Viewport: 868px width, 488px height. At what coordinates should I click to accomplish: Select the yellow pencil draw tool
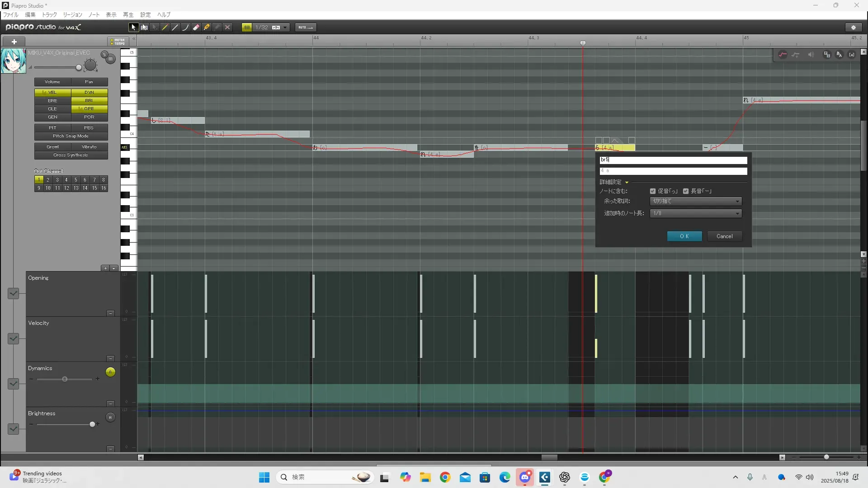point(165,28)
